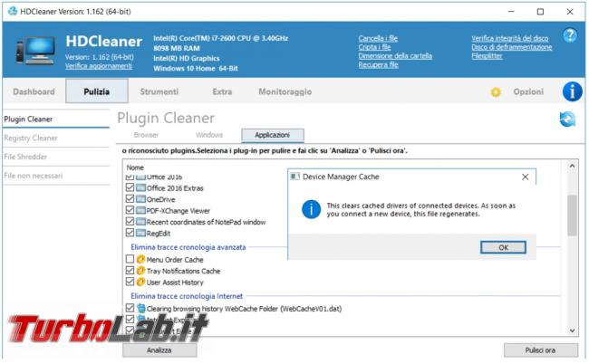Image resolution: width=589 pixels, height=364 pixels.
Task: Switch to the Browser sub-tab
Action: click(x=146, y=135)
